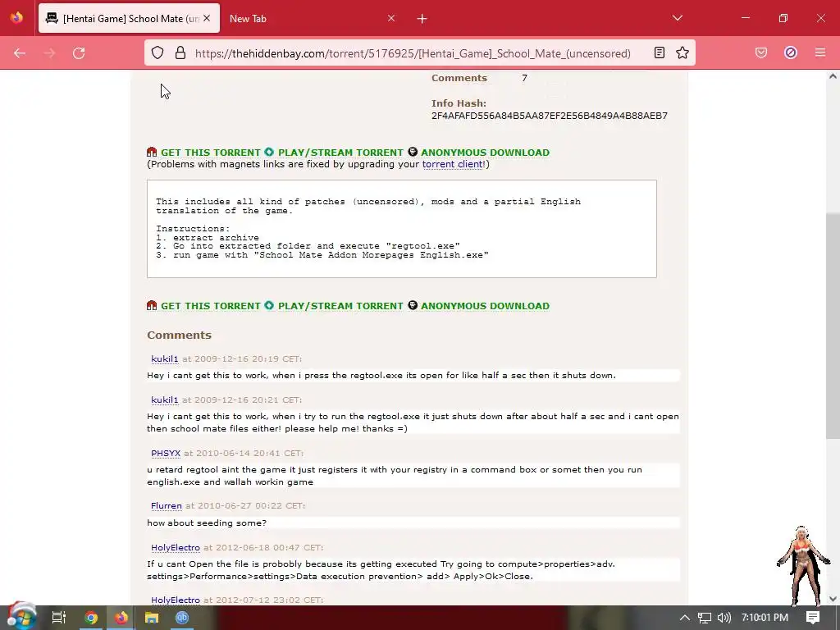Screen dimensions: 840x630
Task: Click the scrollbar down arrow
Action: [833, 598]
